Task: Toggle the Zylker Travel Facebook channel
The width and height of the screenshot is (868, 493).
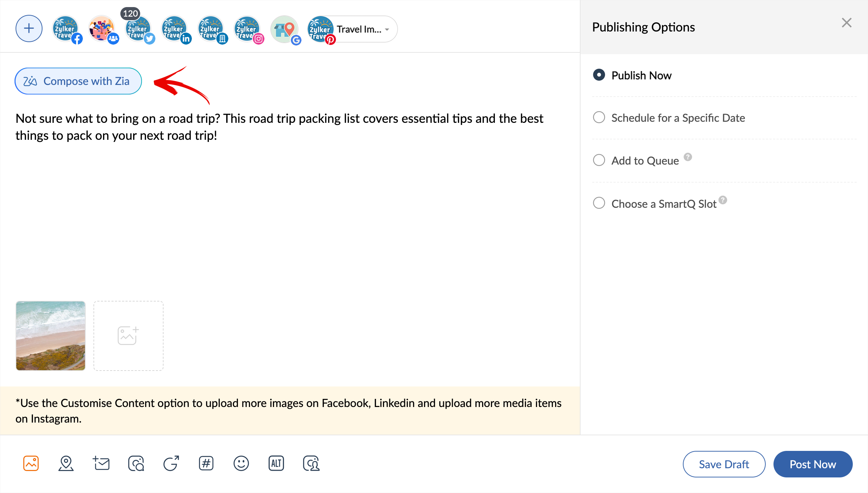Action: coord(66,29)
